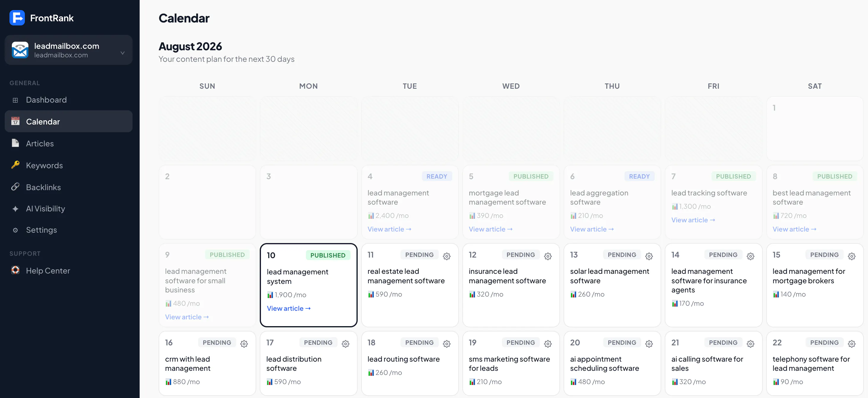Click the PENDING badge on August 11

(419, 255)
